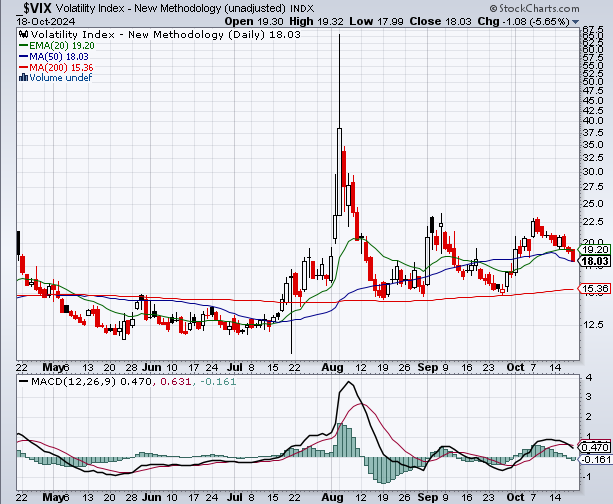Click the 0.470 MACD value tag
The height and width of the screenshot is (504, 613).
click(x=595, y=446)
